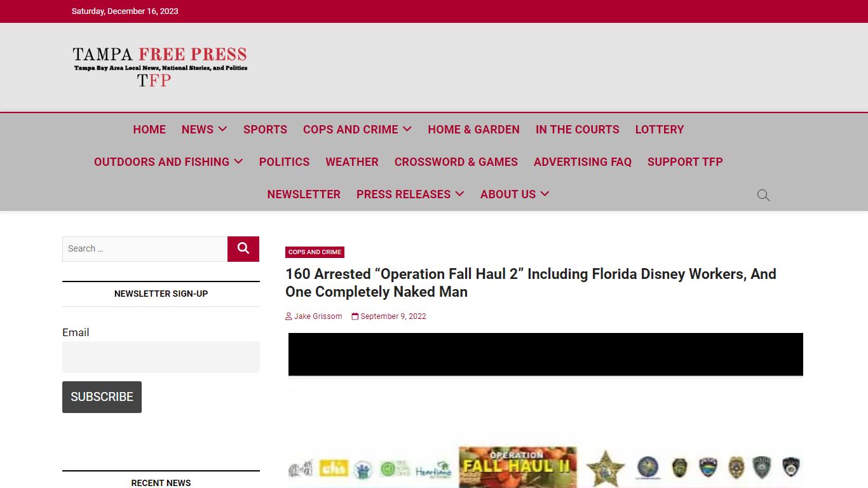Open ADVERTISING FAQ menu item
The width and height of the screenshot is (868, 488).
583,162
